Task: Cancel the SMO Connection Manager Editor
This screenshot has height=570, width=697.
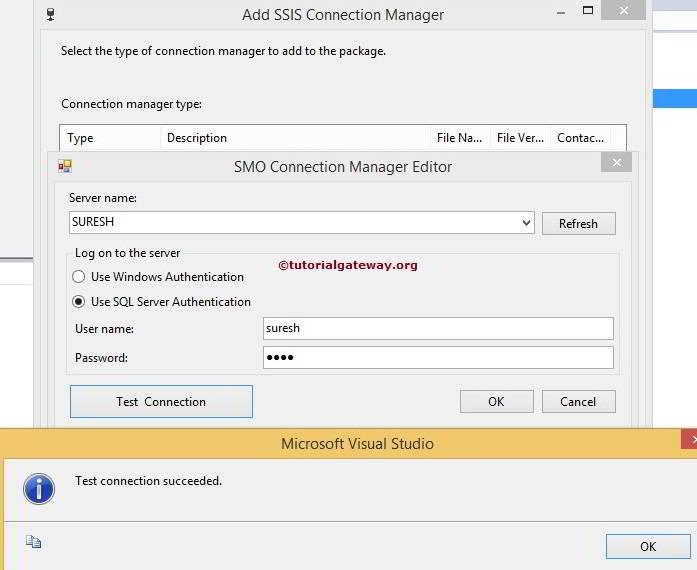Action: point(578,401)
